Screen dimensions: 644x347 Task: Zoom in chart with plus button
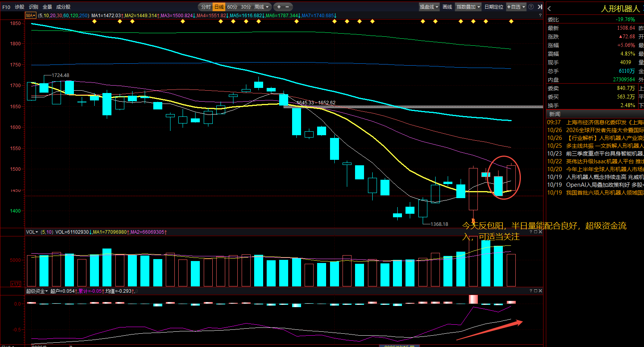point(279,7)
